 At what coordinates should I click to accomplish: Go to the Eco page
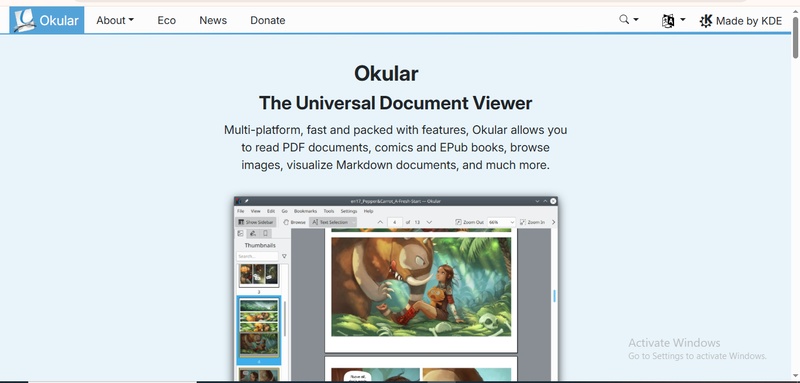coord(166,20)
